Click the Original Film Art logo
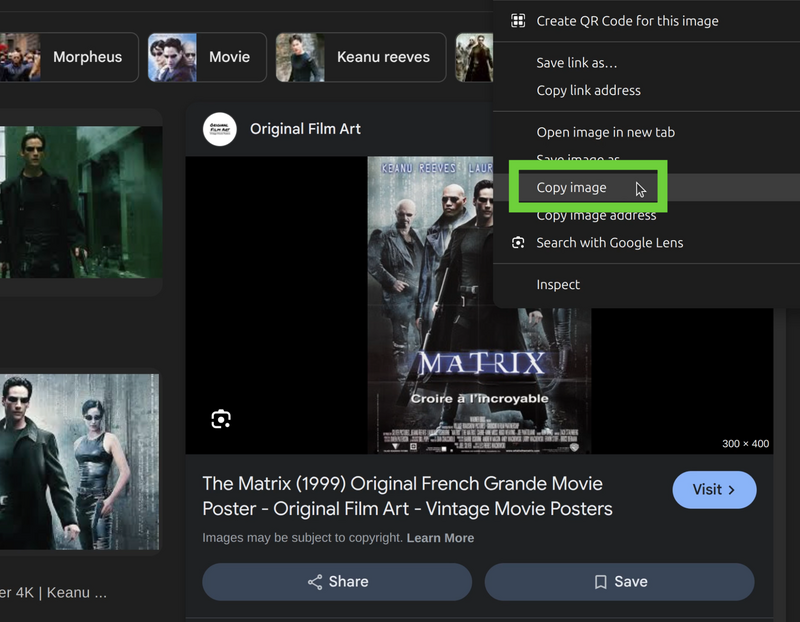 tap(219, 129)
